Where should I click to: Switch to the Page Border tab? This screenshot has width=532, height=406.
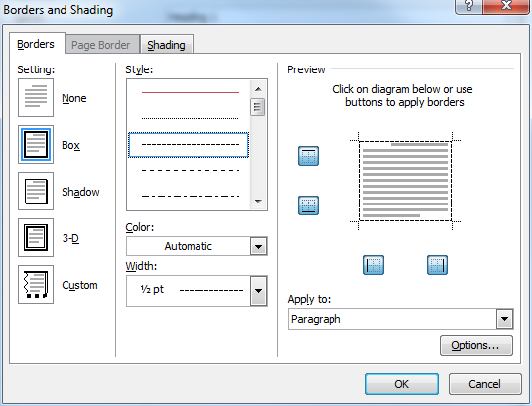tap(101, 45)
